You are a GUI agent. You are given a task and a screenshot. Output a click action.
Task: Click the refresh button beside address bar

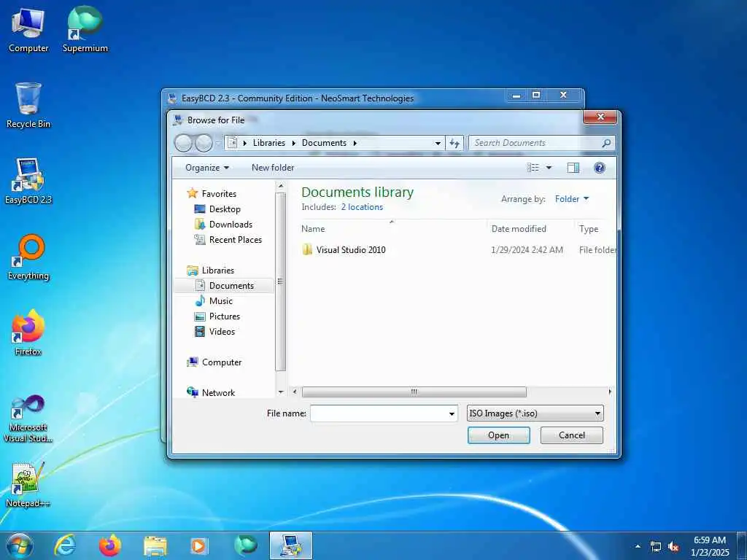(x=454, y=143)
